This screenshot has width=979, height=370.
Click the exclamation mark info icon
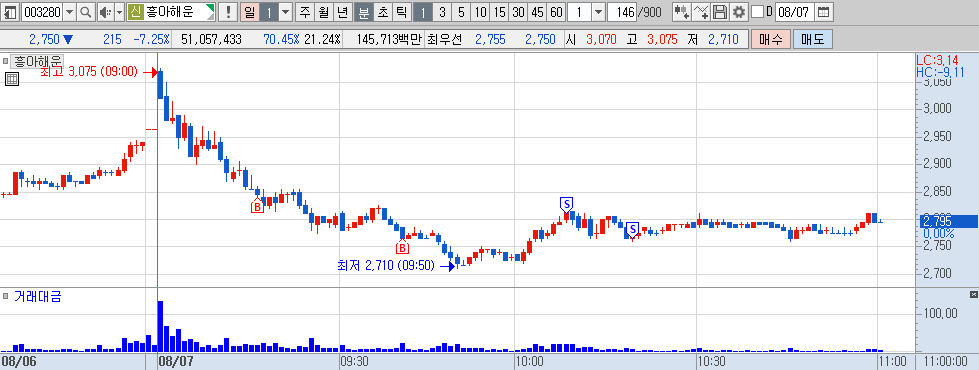click(229, 12)
